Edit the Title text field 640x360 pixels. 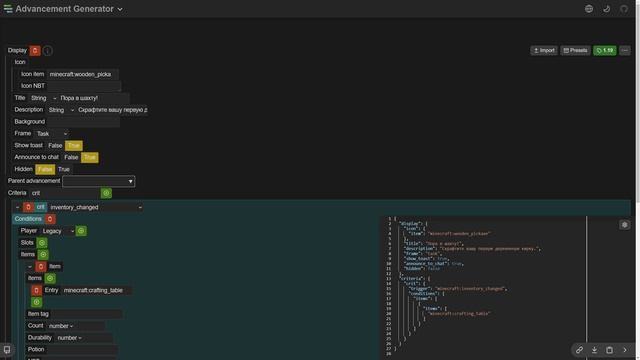pos(94,98)
